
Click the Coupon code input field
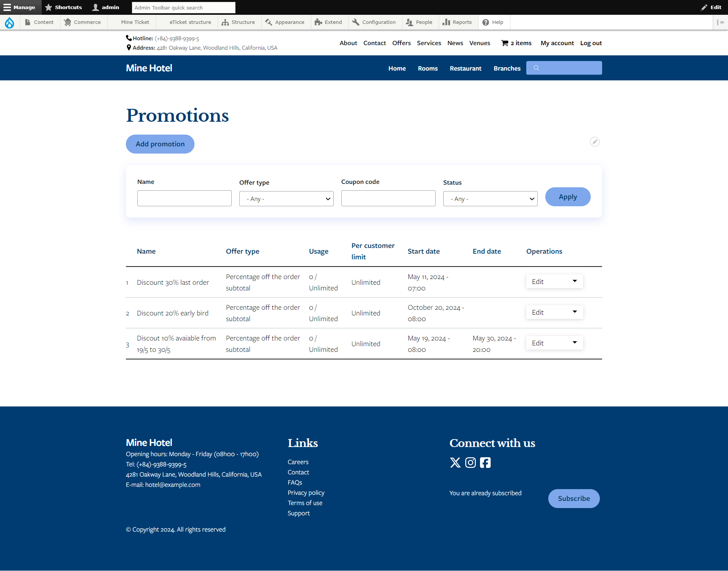coord(388,198)
